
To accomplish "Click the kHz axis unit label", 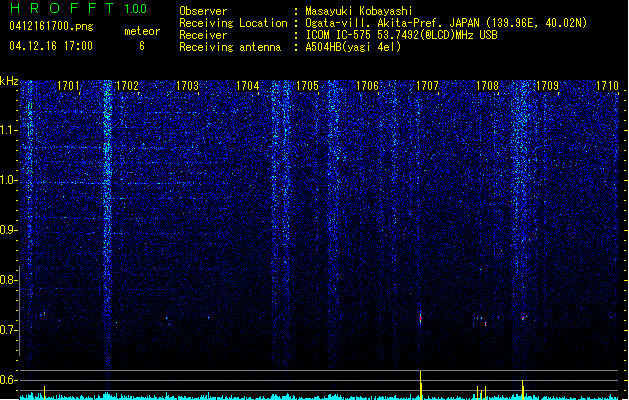I will point(9,81).
